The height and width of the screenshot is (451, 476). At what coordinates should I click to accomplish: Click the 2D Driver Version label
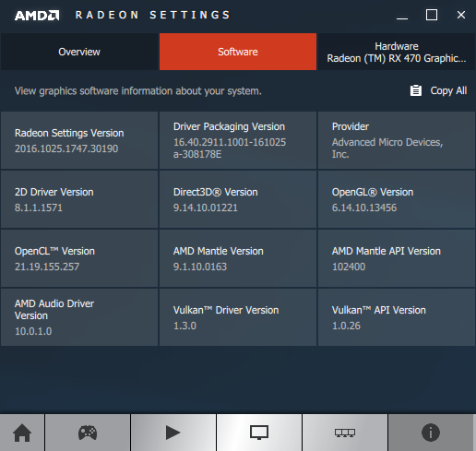(x=54, y=192)
